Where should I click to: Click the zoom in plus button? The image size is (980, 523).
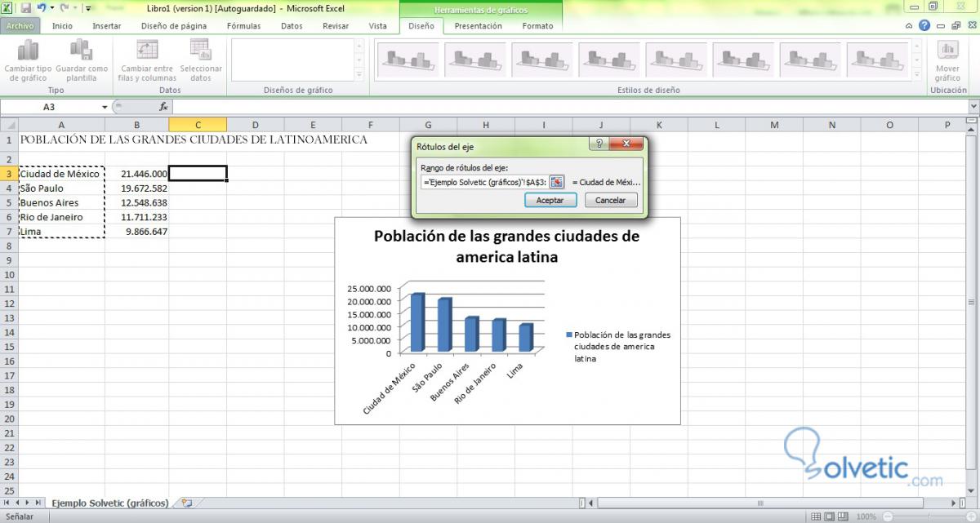pyautogui.click(x=971, y=516)
